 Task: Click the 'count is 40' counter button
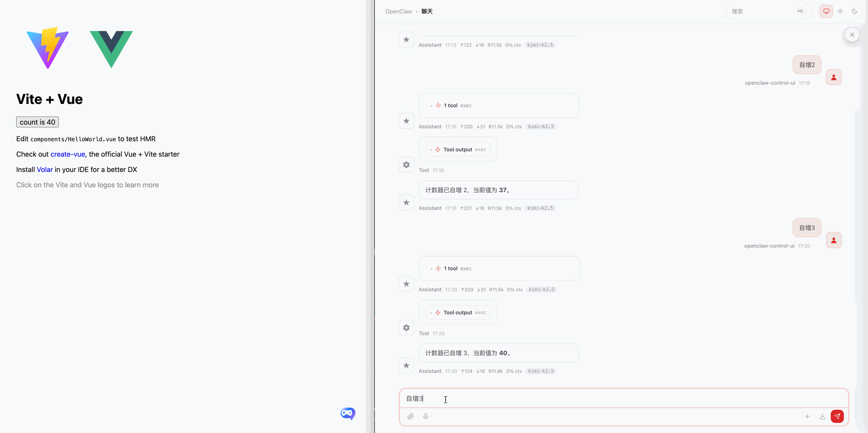(x=37, y=122)
